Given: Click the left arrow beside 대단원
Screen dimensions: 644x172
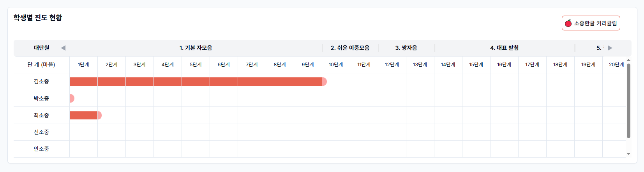Looking at the screenshot, I should 63,48.
